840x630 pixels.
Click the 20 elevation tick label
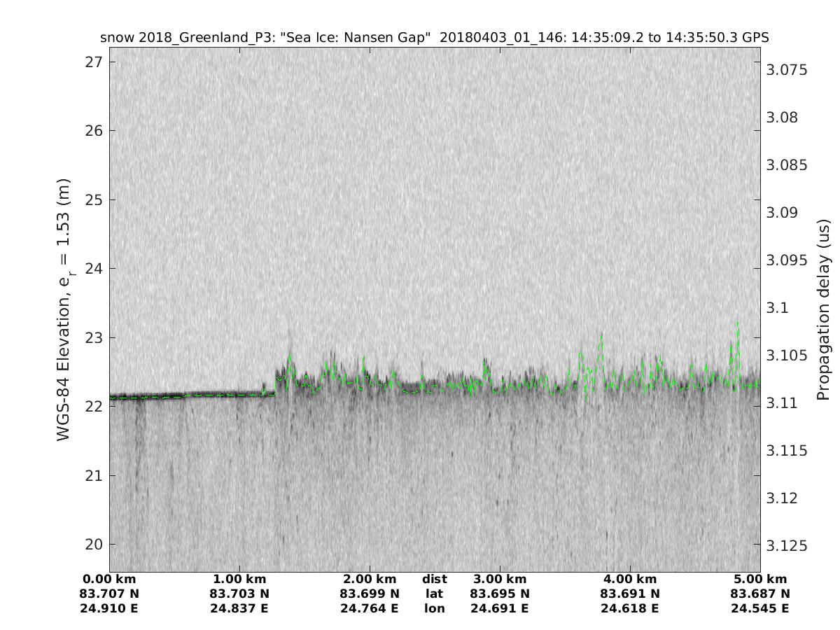coord(92,544)
